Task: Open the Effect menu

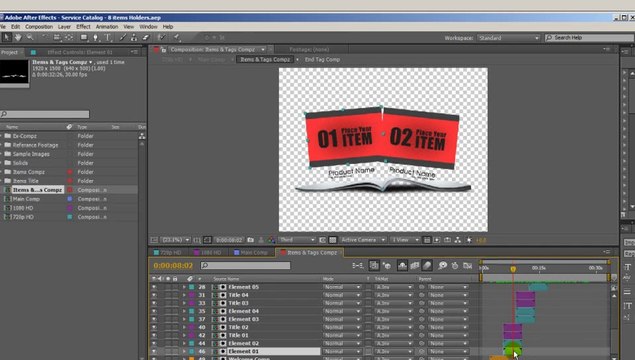Action: 83,27
